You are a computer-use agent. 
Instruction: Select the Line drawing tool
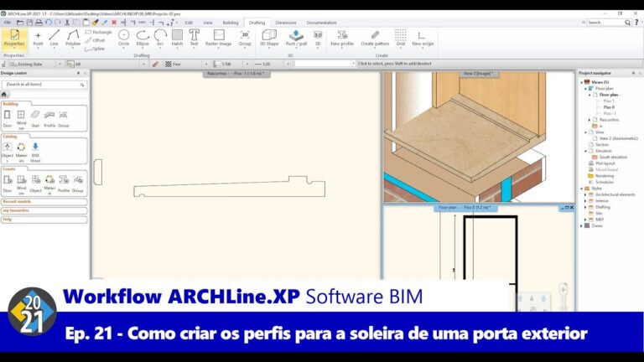pyautogui.click(x=54, y=39)
